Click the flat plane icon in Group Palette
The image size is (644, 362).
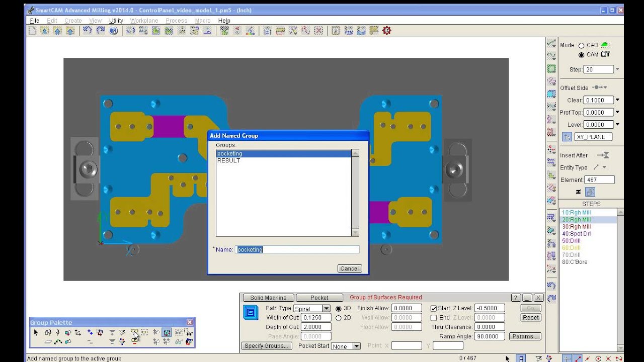click(x=48, y=342)
